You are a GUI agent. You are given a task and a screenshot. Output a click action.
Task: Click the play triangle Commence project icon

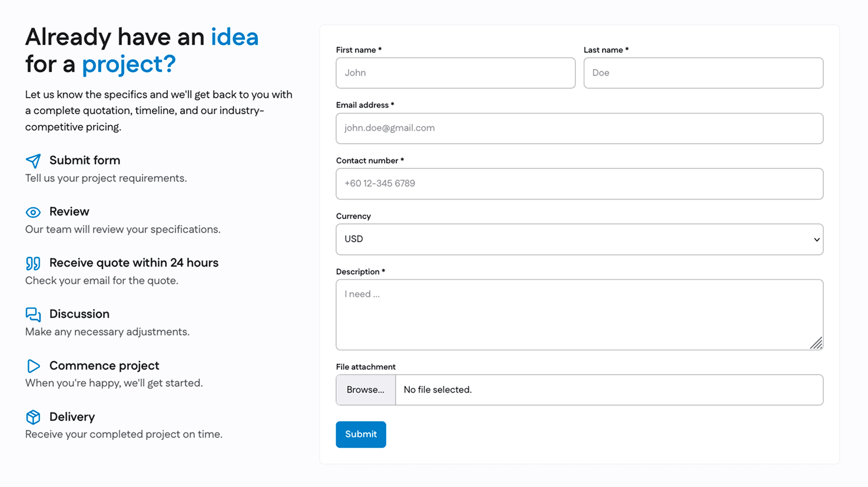tap(34, 366)
